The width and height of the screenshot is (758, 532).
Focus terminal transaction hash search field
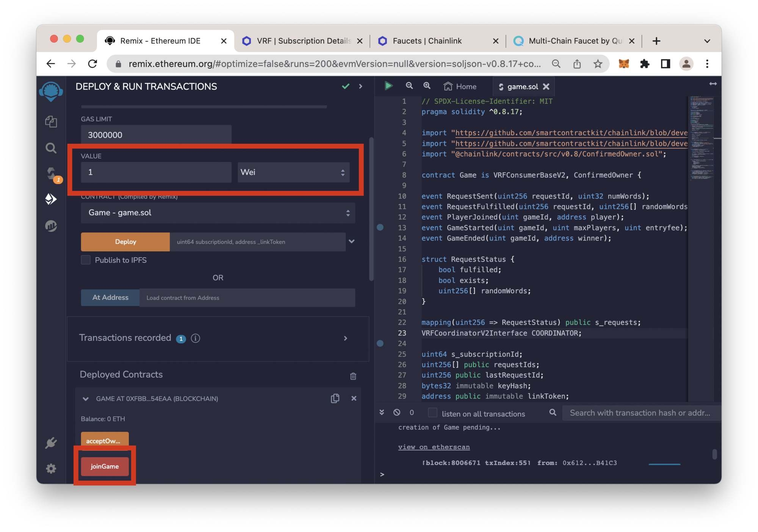pyautogui.click(x=641, y=413)
